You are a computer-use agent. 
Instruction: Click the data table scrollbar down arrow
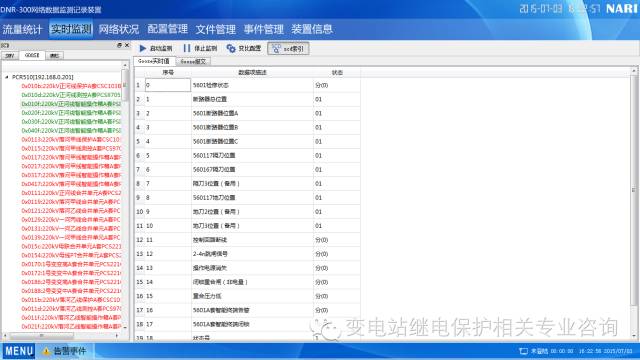point(634,336)
